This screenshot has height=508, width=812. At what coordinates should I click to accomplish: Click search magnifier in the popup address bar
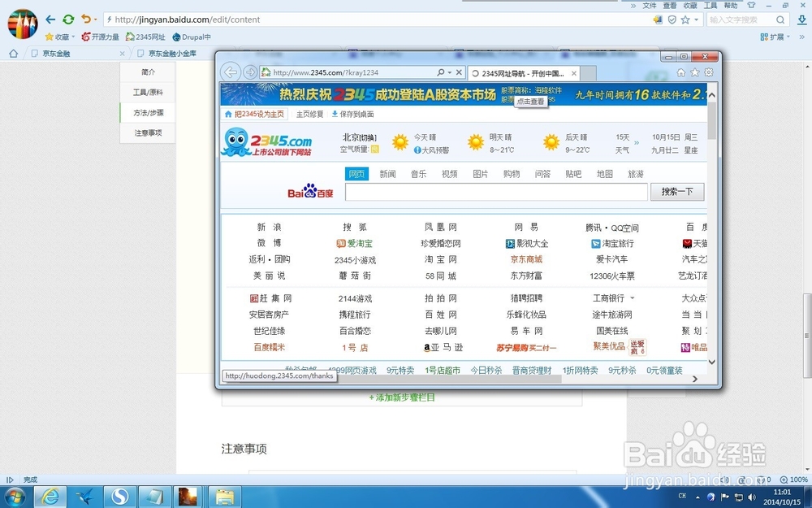click(x=440, y=72)
